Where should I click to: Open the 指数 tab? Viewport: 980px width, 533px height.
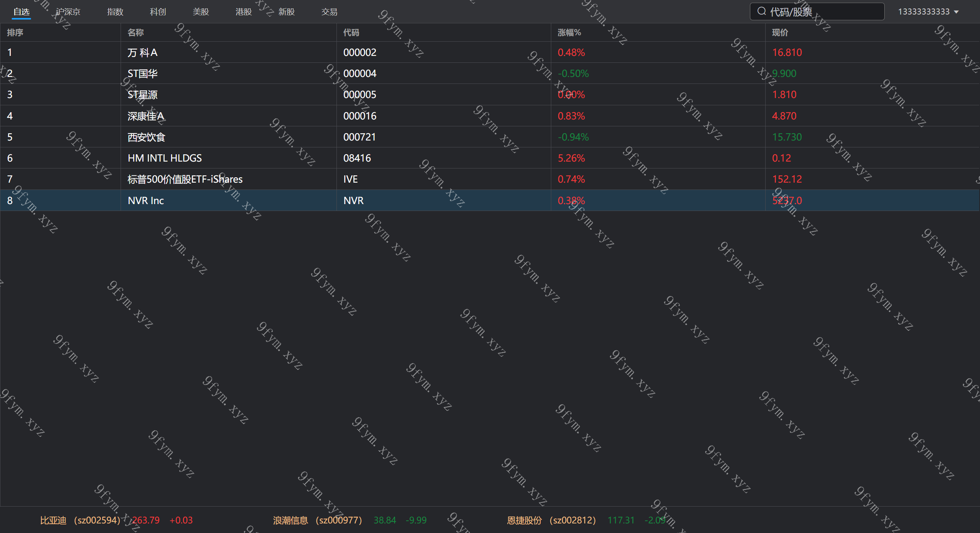[x=115, y=12]
